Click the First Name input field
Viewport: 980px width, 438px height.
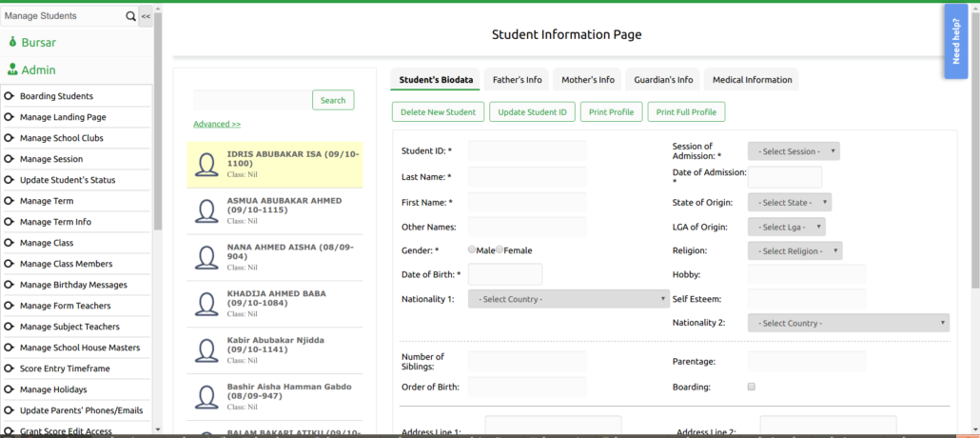click(527, 203)
